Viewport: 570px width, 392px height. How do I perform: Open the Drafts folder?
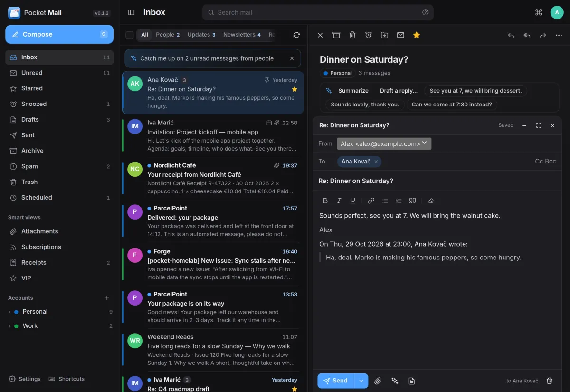(x=59, y=119)
